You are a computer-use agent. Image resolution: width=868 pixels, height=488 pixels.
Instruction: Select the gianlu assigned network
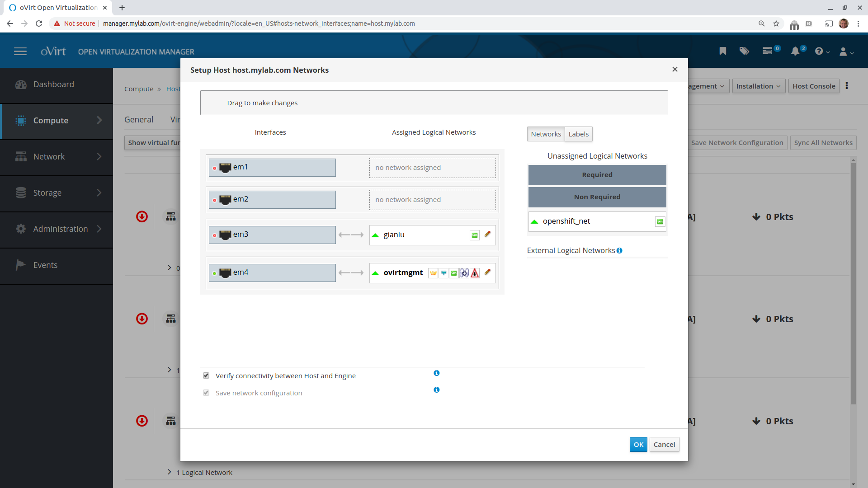point(432,235)
